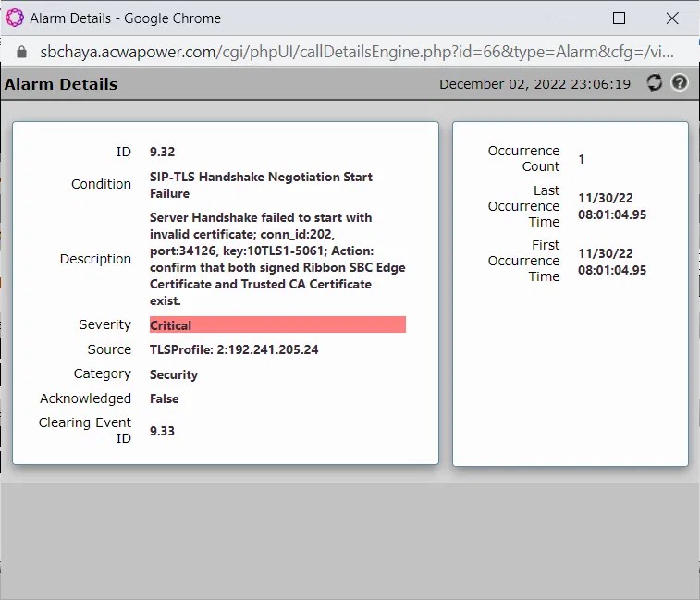Click the Last Occurrence Time value
The width and height of the screenshot is (700, 600).
612,206
